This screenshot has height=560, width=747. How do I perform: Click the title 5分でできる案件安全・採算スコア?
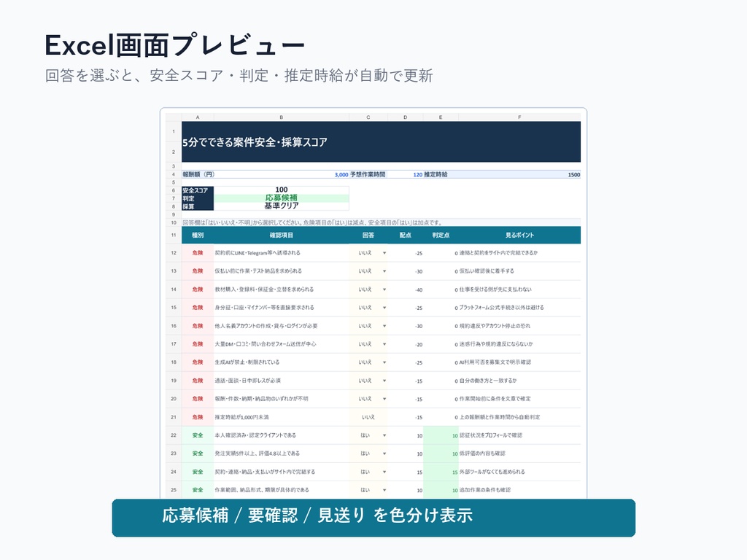point(255,142)
